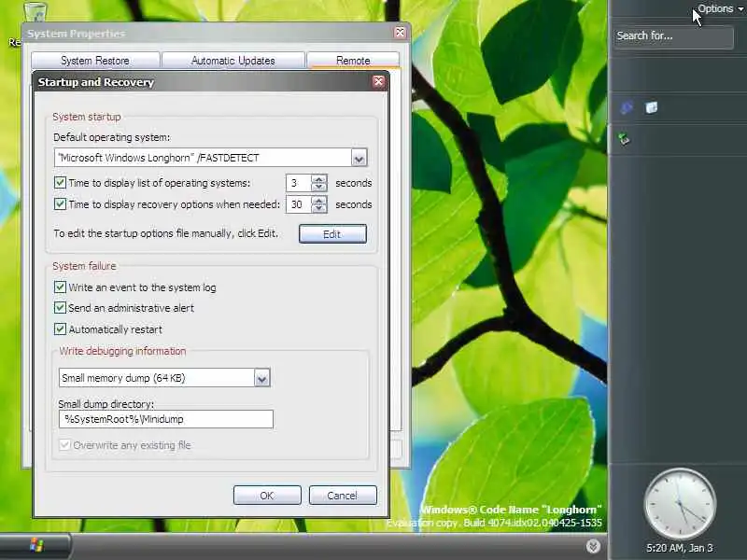The width and height of the screenshot is (747, 560).
Task: Confirm with the OK button
Action: point(267,496)
